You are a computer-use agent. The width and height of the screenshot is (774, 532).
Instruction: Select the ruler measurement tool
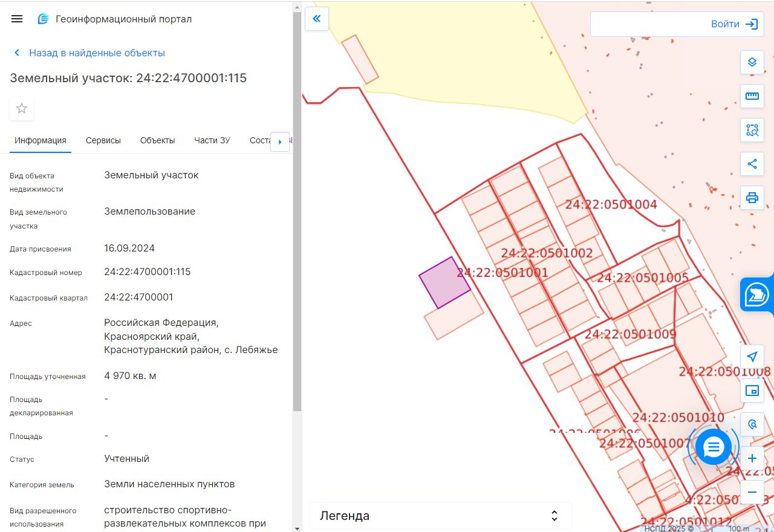click(x=752, y=96)
